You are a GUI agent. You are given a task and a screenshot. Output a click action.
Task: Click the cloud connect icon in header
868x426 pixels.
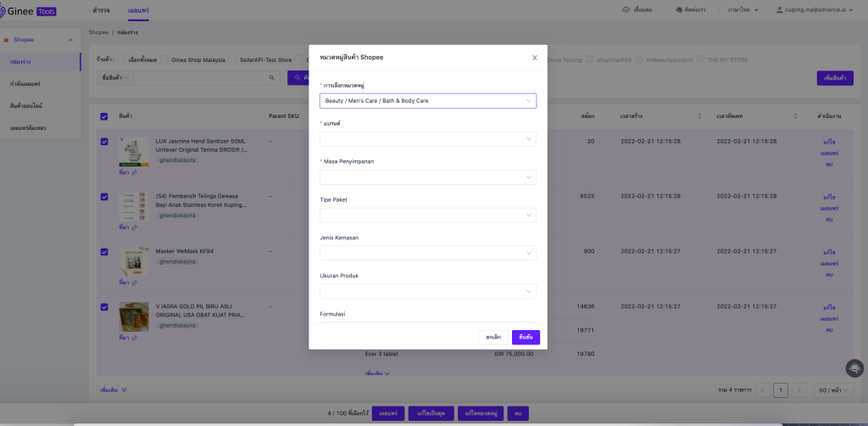click(x=626, y=10)
